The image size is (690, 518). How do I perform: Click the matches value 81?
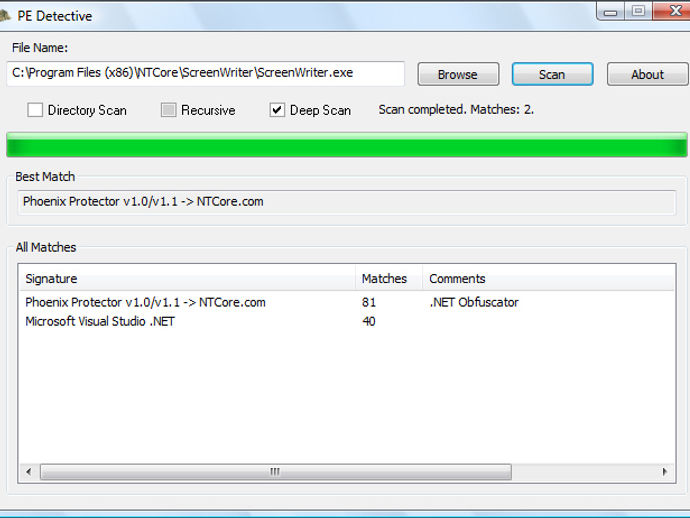369,302
